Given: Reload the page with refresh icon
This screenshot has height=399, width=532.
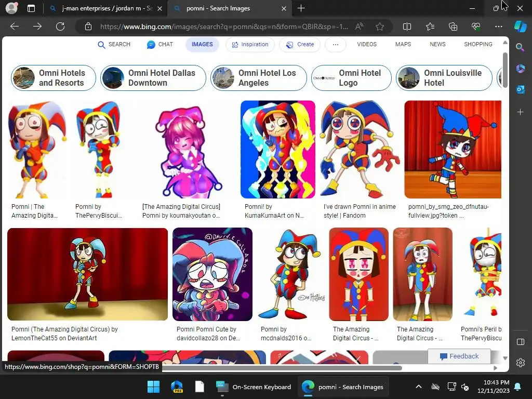Looking at the screenshot, I should point(60,26).
